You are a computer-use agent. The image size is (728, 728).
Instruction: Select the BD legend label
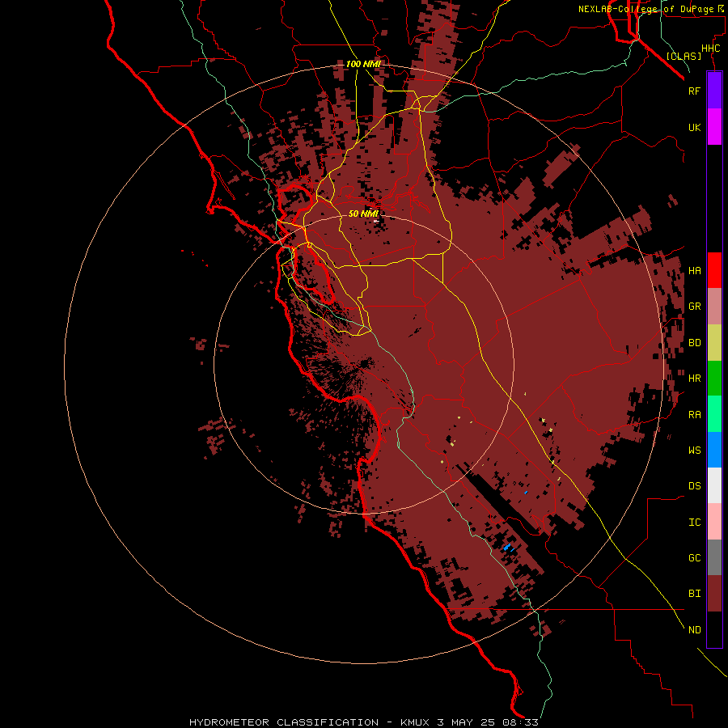pos(694,343)
